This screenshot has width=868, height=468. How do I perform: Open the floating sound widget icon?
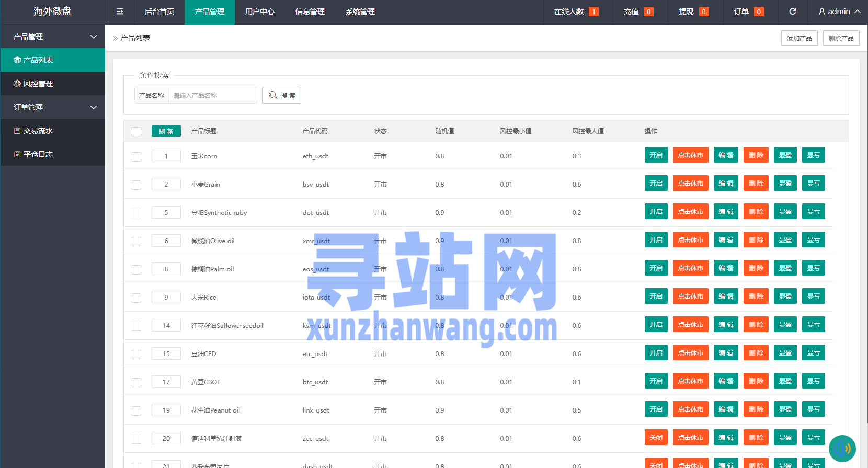842,449
